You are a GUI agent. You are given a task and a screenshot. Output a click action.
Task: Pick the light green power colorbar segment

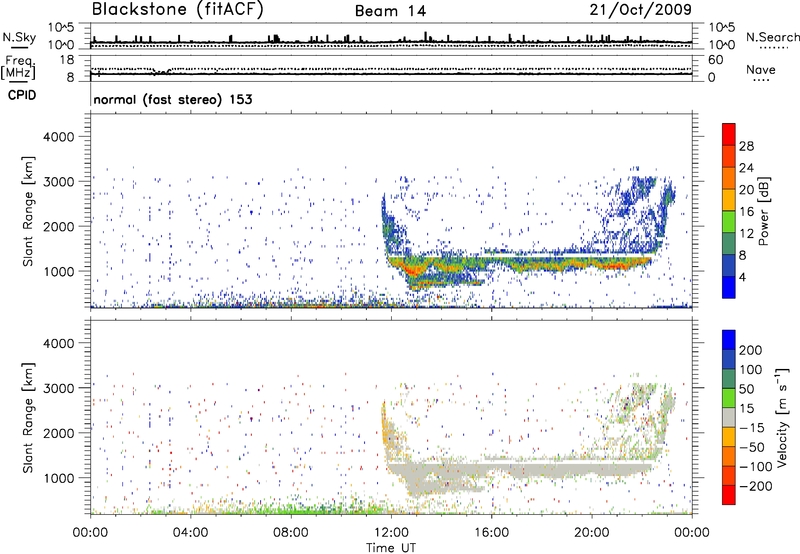tap(729, 222)
